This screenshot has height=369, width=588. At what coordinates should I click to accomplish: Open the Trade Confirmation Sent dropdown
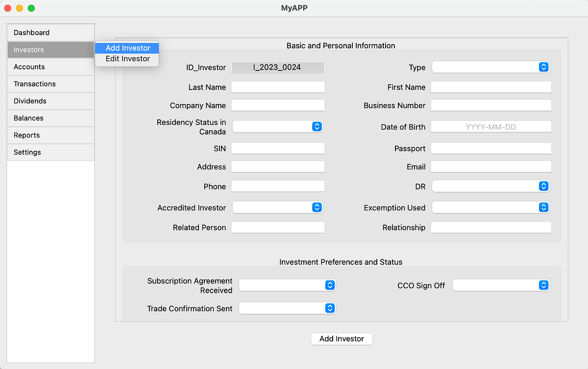[x=287, y=308]
